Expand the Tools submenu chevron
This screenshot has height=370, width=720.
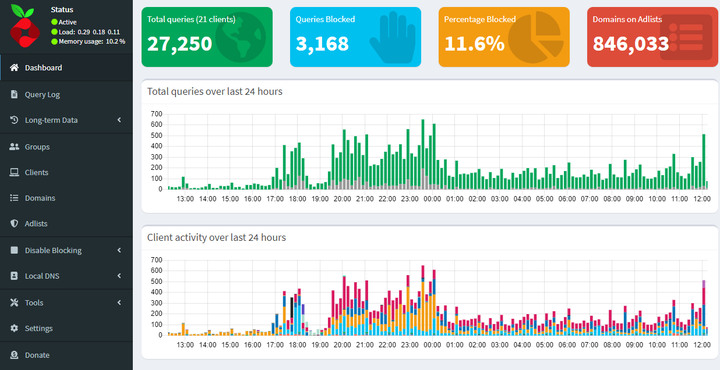pyautogui.click(x=119, y=303)
